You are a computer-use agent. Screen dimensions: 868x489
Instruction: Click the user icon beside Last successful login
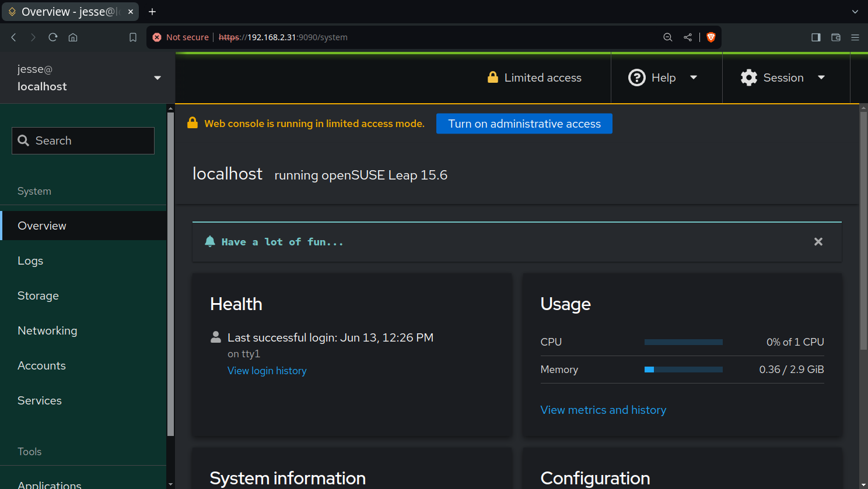point(216,337)
